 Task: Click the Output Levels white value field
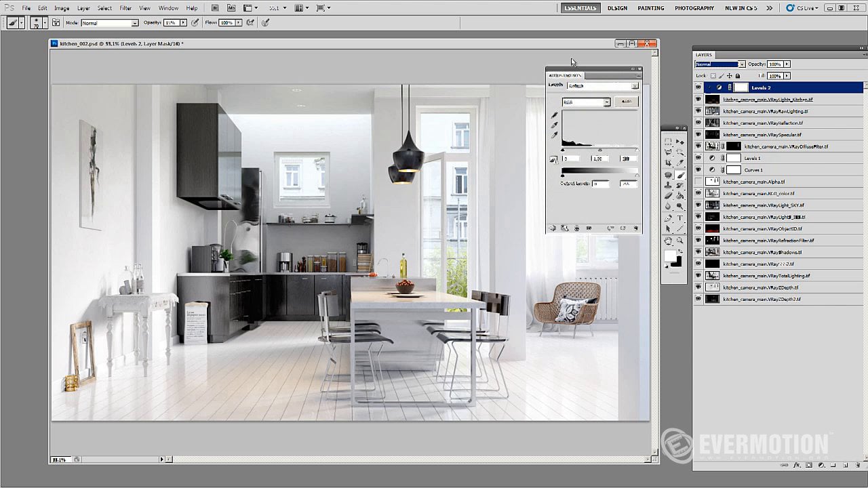(x=628, y=184)
